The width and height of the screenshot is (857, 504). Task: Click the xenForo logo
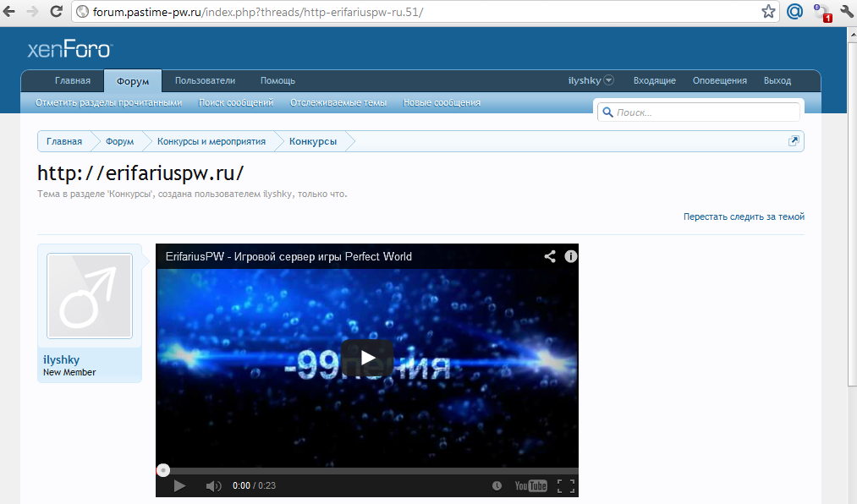70,50
